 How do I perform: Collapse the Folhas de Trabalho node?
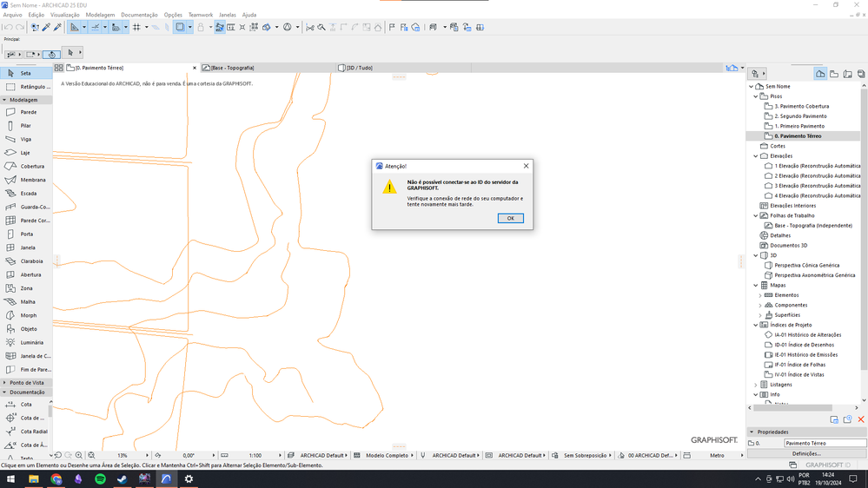click(x=756, y=216)
